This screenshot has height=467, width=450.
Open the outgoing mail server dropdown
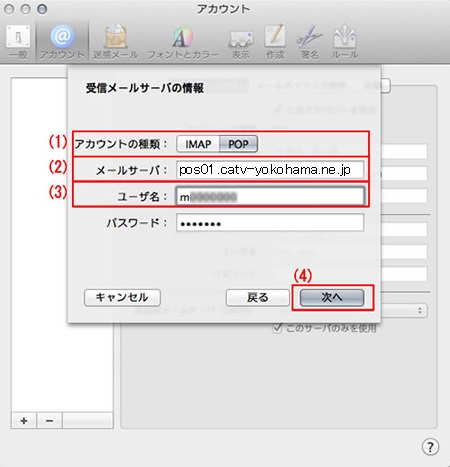[404, 311]
